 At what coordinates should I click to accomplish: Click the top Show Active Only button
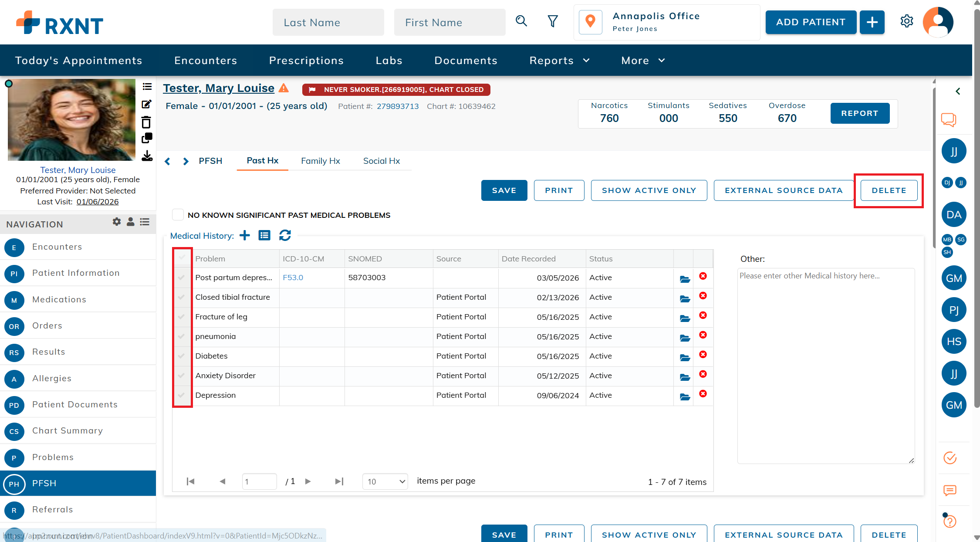649,190
